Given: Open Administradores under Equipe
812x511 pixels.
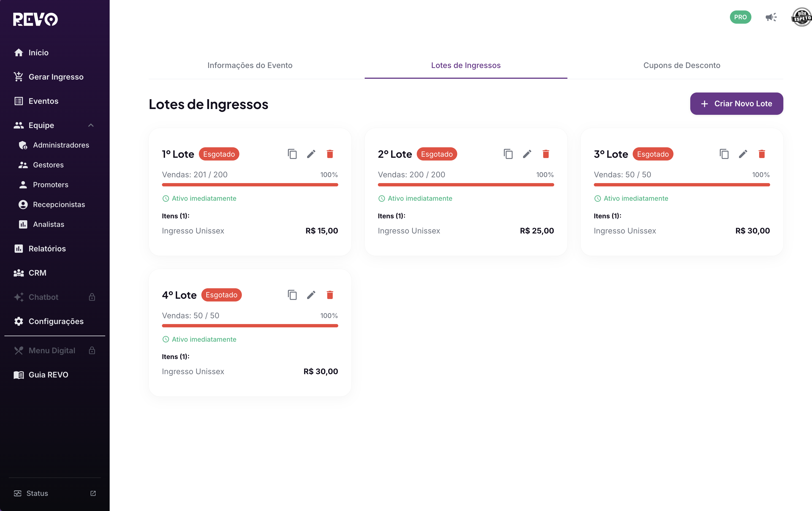Looking at the screenshot, I should tap(55, 145).
